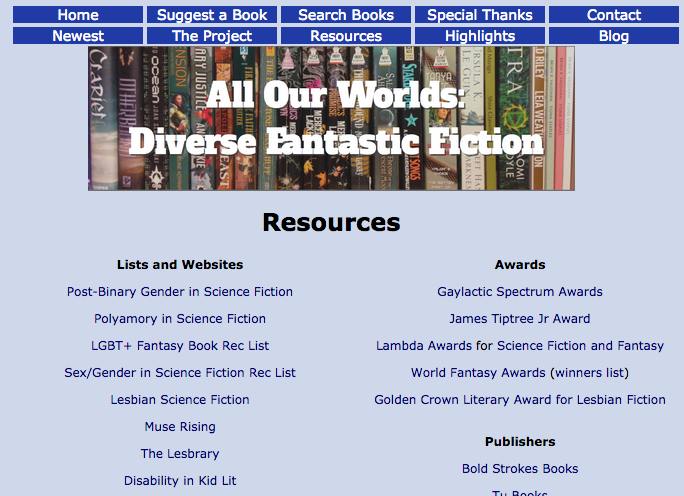The width and height of the screenshot is (684, 496).
Task: Select the Special Thanks menu item
Action: coord(480,15)
